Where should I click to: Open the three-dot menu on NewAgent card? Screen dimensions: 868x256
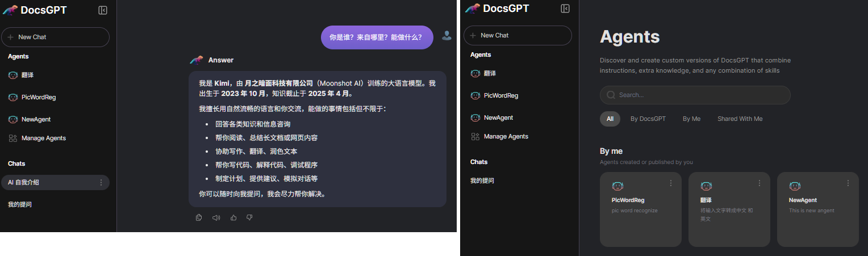(x=848, y=183)
